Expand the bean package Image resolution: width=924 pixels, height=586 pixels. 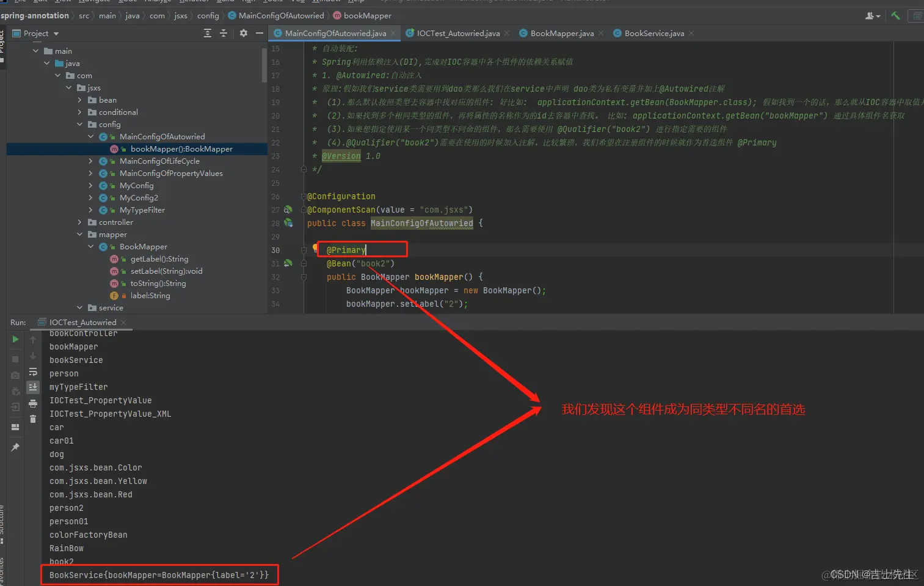(x=79, y=100)
